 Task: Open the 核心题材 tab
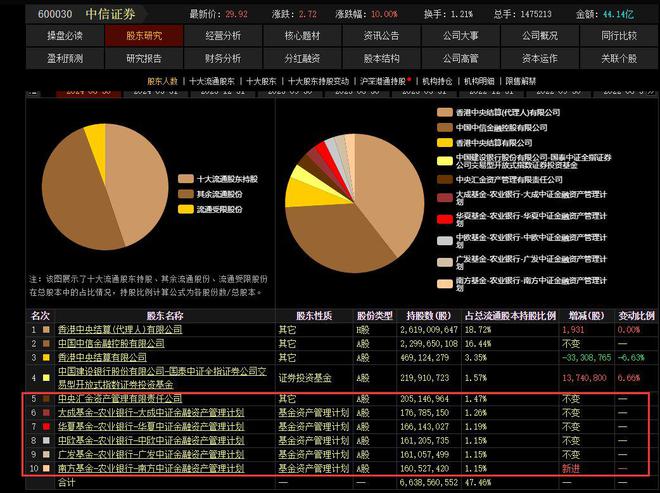[302, 36]
